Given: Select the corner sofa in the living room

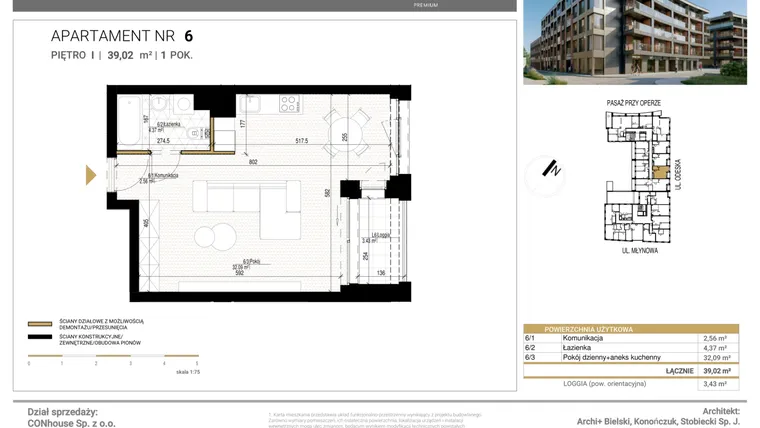Looking at the screenshot, I should (x=247, y=208).
